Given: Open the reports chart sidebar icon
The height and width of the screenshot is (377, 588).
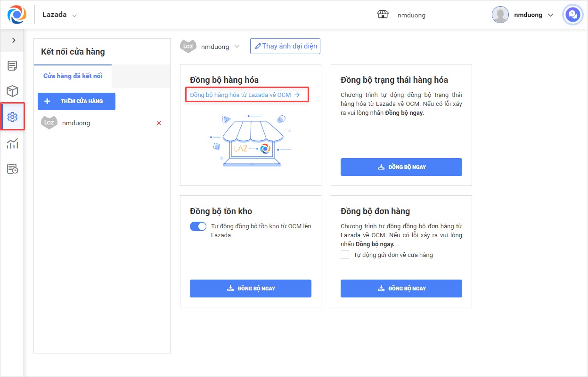Looking at the screenshot, I should (x=12, y=144).
